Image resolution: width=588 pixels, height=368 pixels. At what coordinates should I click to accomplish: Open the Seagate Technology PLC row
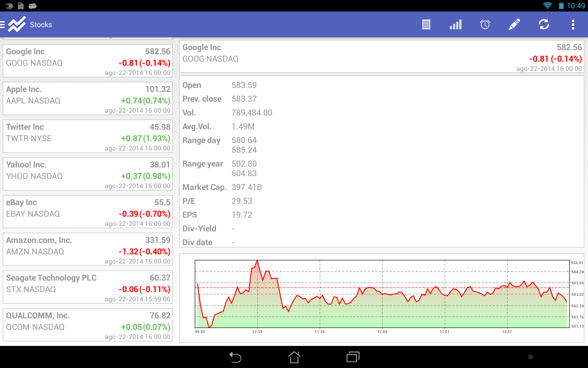[88, 287]
